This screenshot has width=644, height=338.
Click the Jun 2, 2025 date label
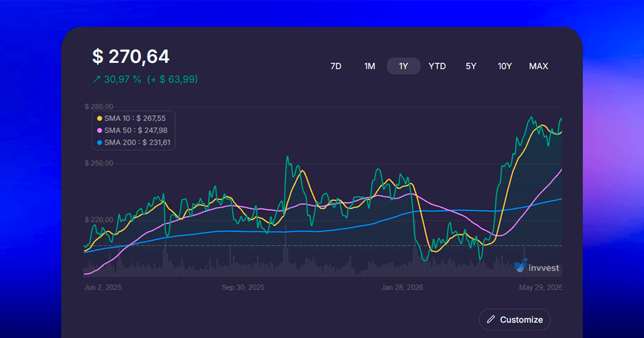pyautogui.click(x=103, y=288)
